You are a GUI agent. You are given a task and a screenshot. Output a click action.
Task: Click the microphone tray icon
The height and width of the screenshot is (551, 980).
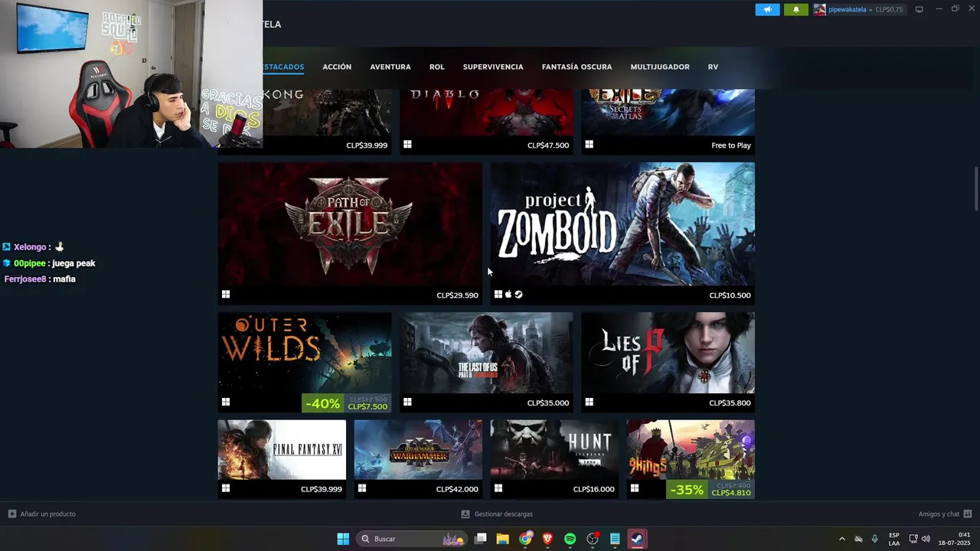click(875, 539)
